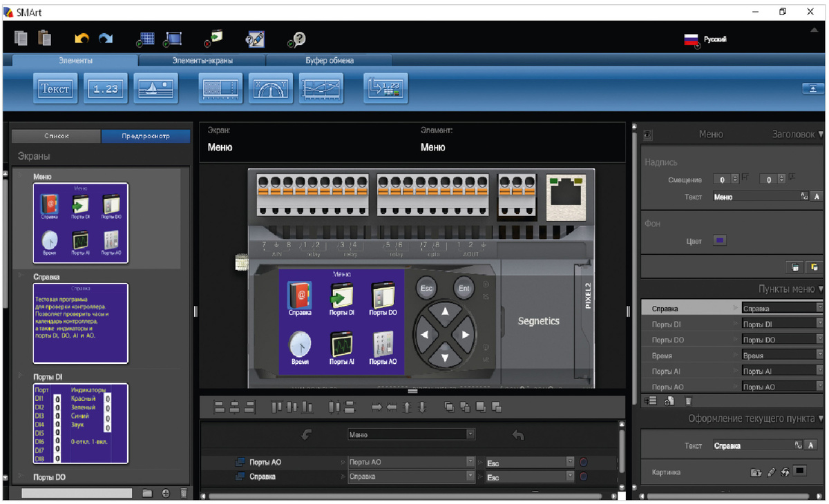Open the Время menu item dropdown

click(x=782, y=356)
